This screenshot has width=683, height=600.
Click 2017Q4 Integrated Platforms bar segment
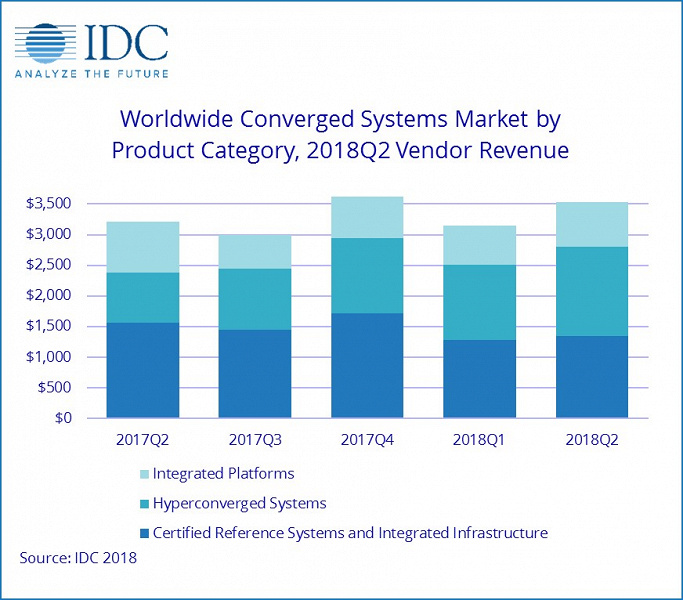coord(367,217)
